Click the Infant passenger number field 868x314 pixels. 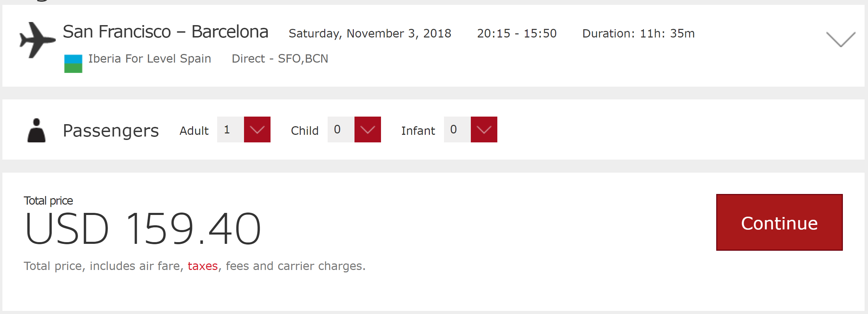point(457,130)
